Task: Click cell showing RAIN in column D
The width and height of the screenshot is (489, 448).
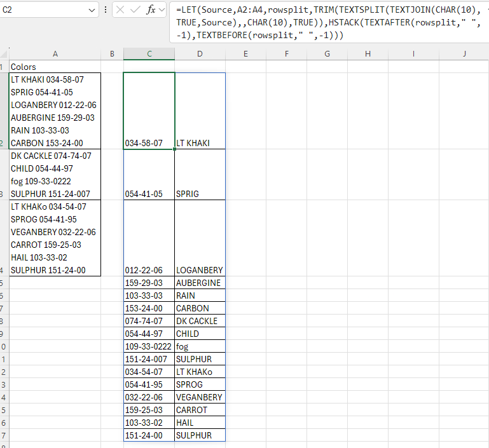Action: pyautogui.click(x=200, y=295)
